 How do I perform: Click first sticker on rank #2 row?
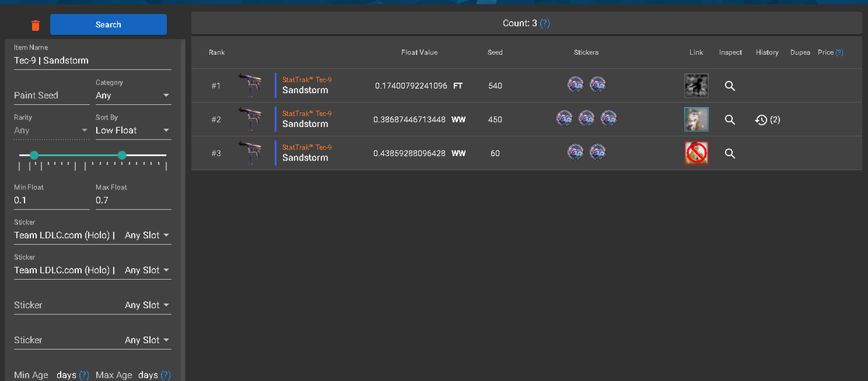click(564, 118)
